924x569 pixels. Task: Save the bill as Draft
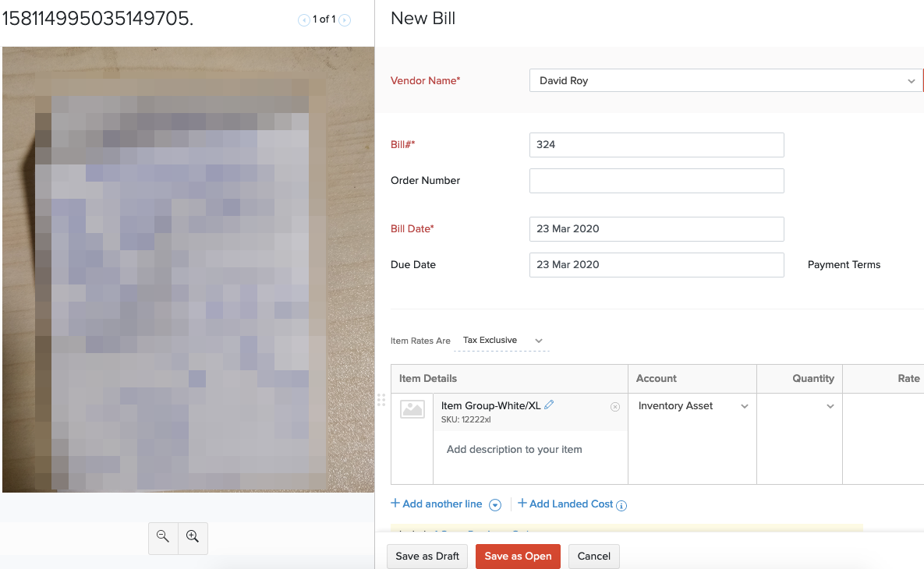pyautogui.click(x=427, y=556)
